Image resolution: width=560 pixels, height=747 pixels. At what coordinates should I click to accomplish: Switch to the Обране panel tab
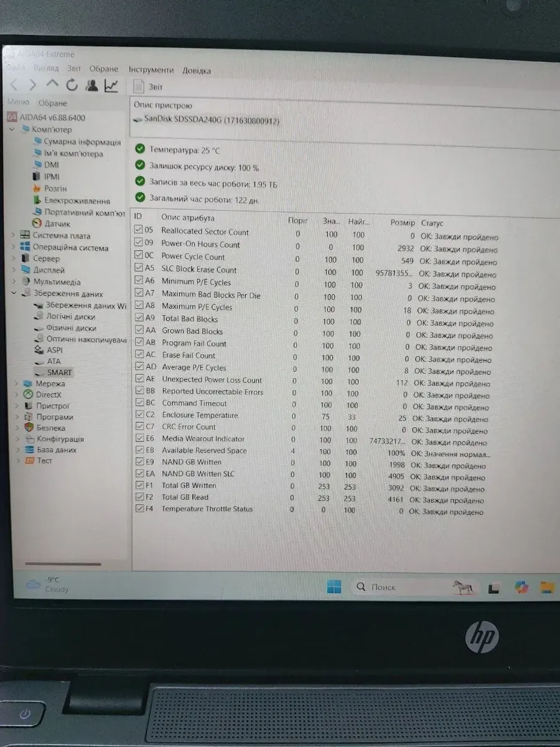coord(53,103)
